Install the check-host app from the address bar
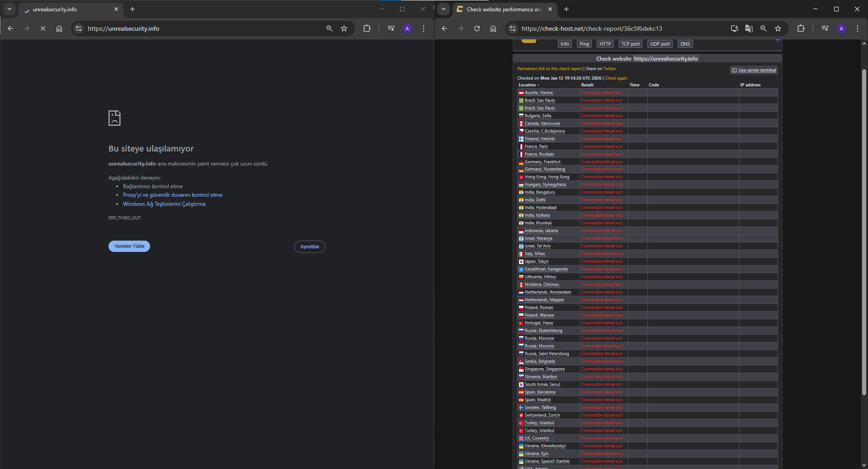Viewport: 868px width, 469px height. click(x=735, y=28)
